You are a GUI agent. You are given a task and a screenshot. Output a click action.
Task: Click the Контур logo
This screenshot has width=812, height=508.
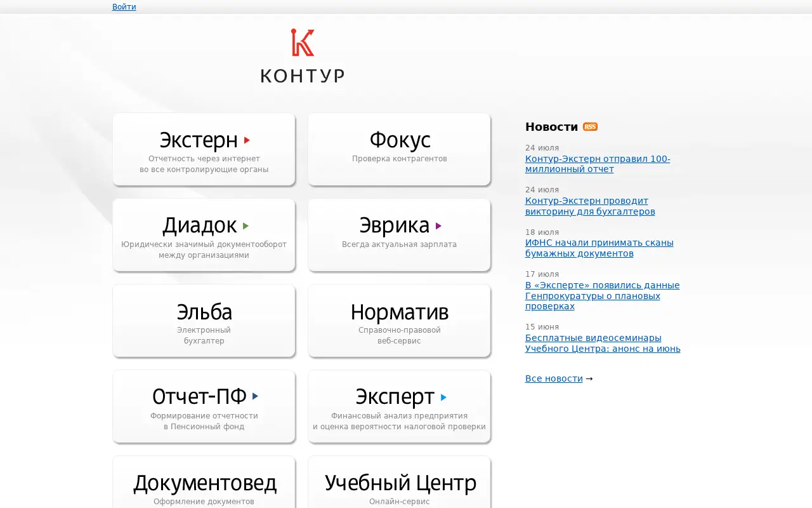pyautogui.click(x=303, y=56)
